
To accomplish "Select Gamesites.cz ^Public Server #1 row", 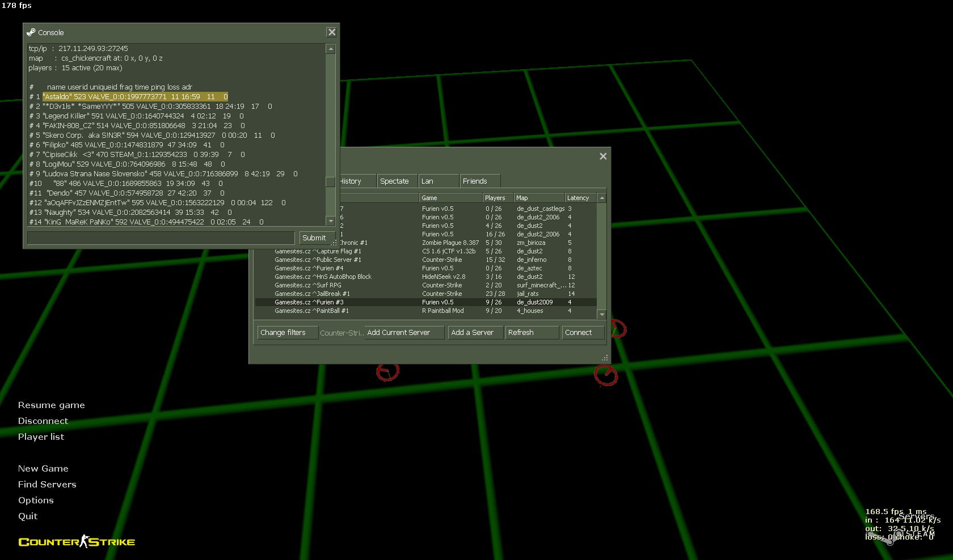I will (x=425, y=260).
